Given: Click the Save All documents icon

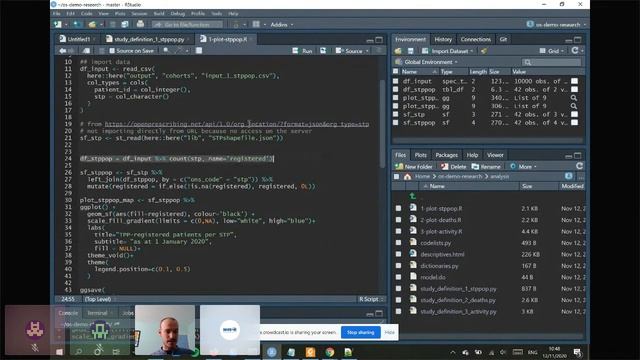Looking at the screenshot, I should coord(124,24).
